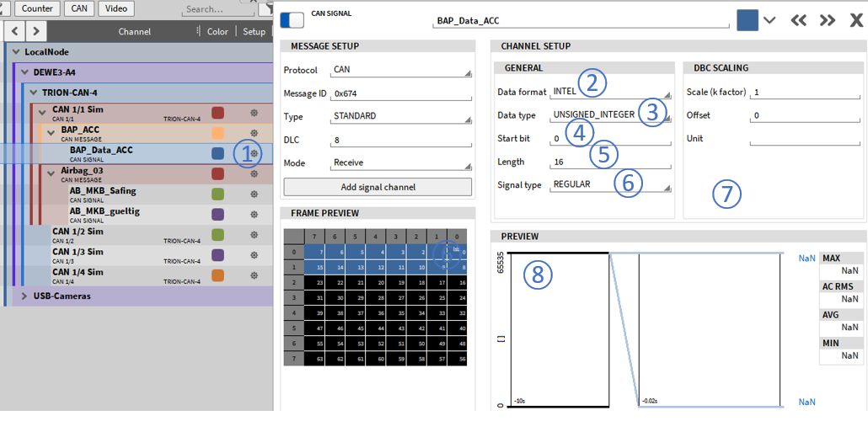Navigate back with left arrow button
The width and height of the screenshot is (868, 421).
click(14, 32)
